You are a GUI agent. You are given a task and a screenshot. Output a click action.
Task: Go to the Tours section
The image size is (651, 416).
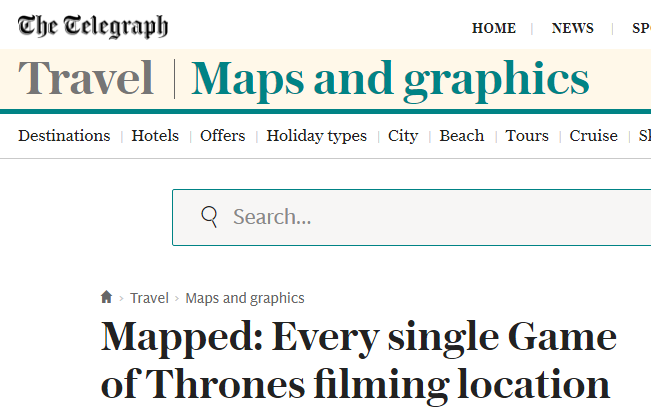pos(527,136)
